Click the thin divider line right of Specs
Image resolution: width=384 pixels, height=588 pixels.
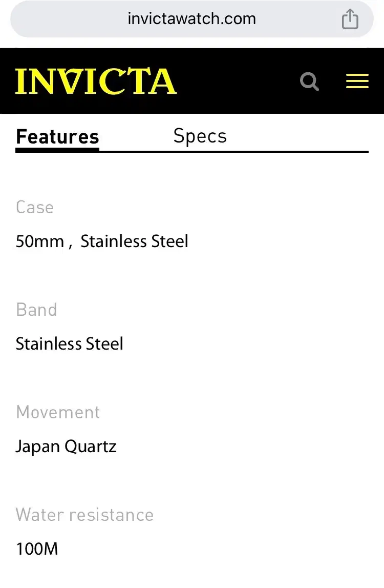(297, 152)
